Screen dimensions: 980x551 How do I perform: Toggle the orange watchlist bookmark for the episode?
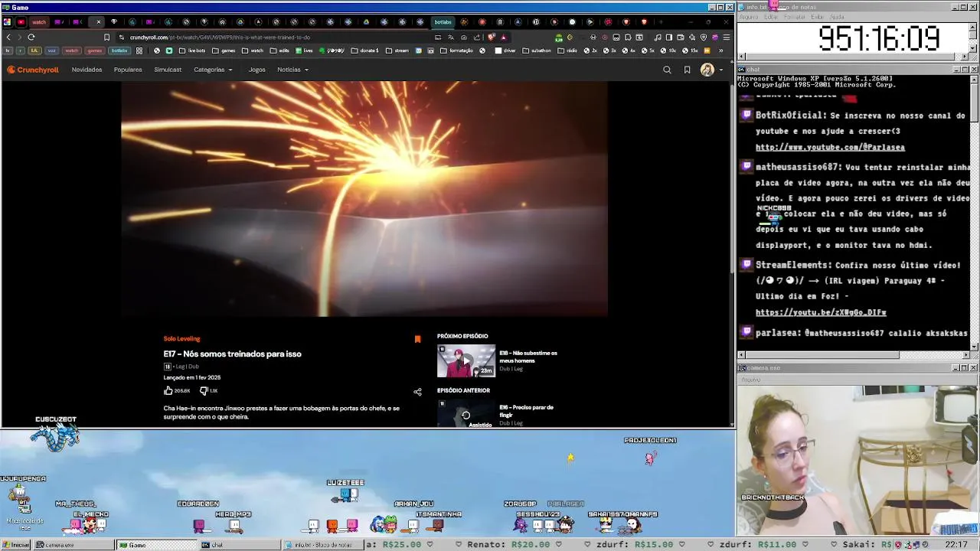point(417,339)
